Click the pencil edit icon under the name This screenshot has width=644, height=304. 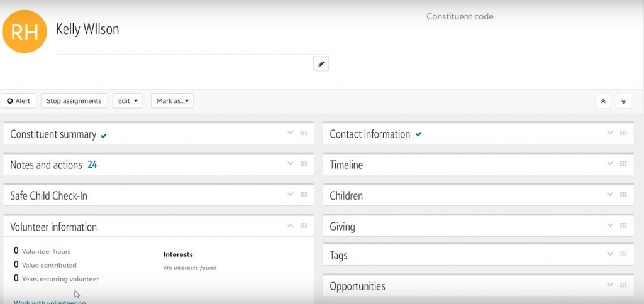click(x=321, y=63)
